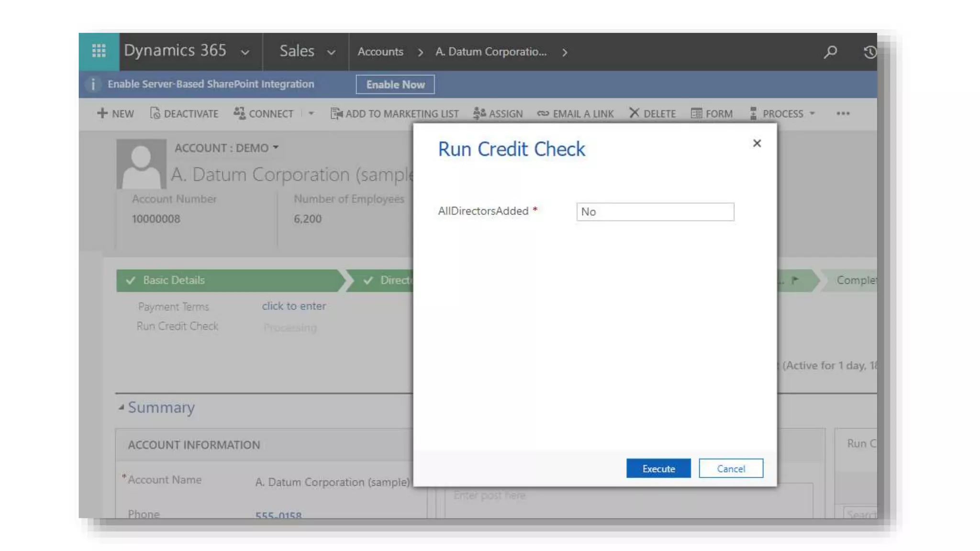This screenshot has width=980, height=551.
Task: Click the Delete X command
Action: click(634, 113)
